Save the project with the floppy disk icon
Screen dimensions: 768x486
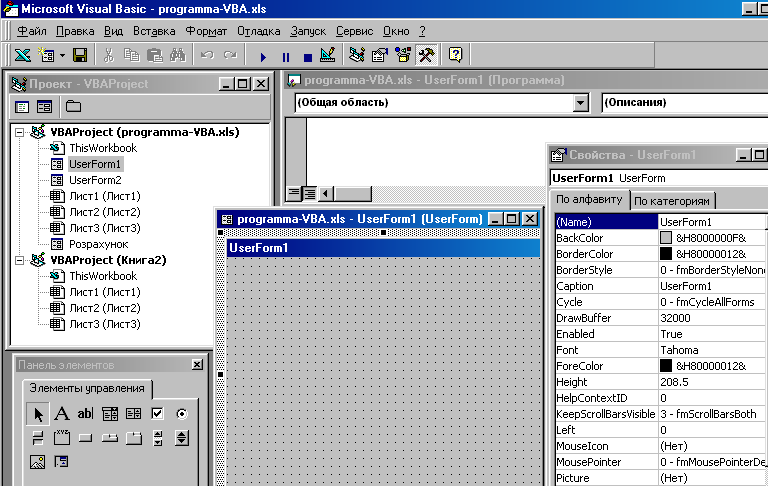click(80, 55)
